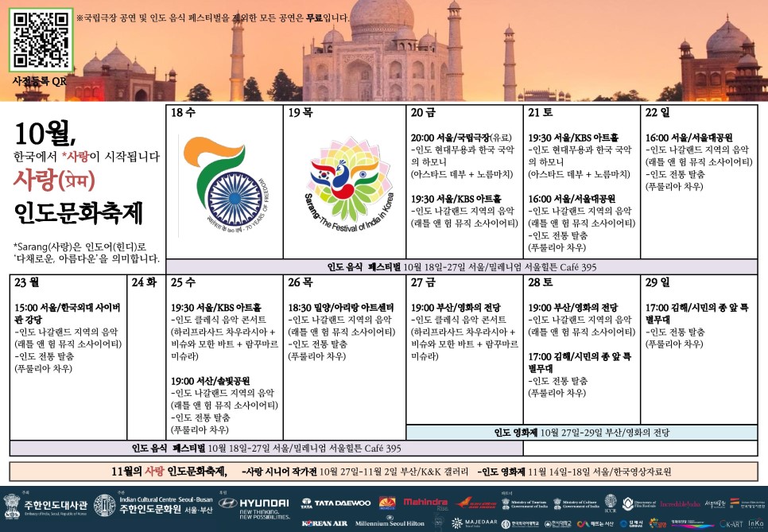Click the Mahindra Rise logo
Viewport: 768px width, 532px height.
425,504
